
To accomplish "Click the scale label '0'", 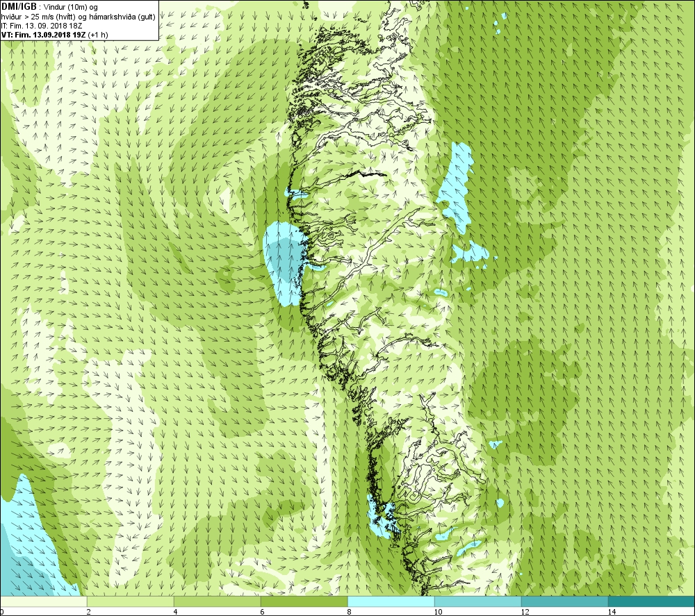I will tap(2, 612).
